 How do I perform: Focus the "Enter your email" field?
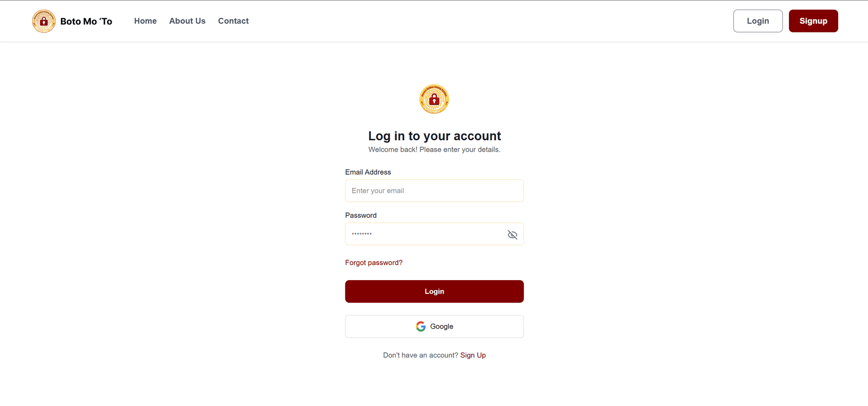pos(434,191)
